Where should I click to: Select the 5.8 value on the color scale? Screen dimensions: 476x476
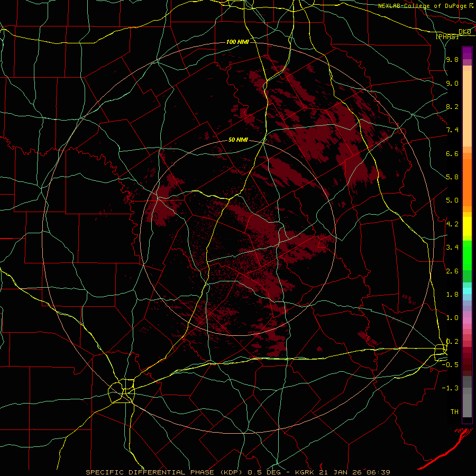pyautogui.click(x=452, y=177)
